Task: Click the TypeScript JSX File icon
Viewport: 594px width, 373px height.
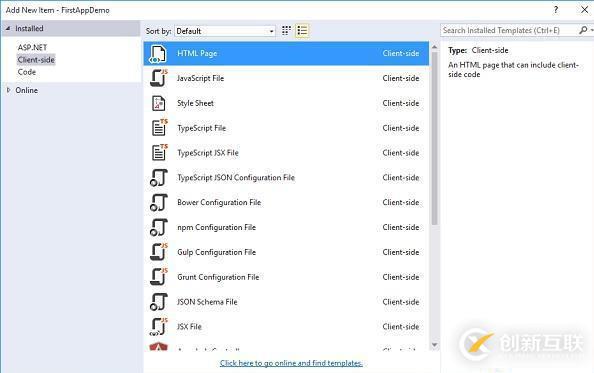Action: click(x=159, y=152)
